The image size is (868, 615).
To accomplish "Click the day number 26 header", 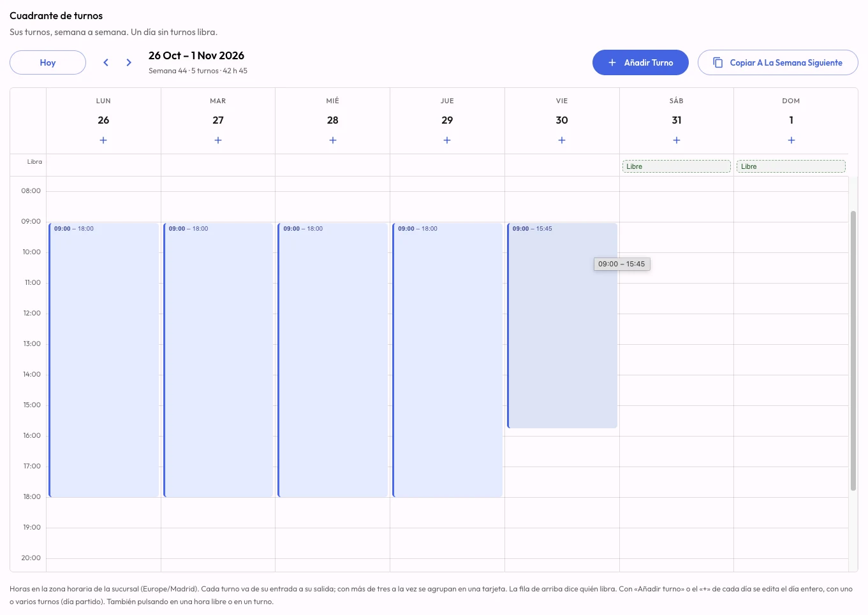I will [x=103, y=120].
